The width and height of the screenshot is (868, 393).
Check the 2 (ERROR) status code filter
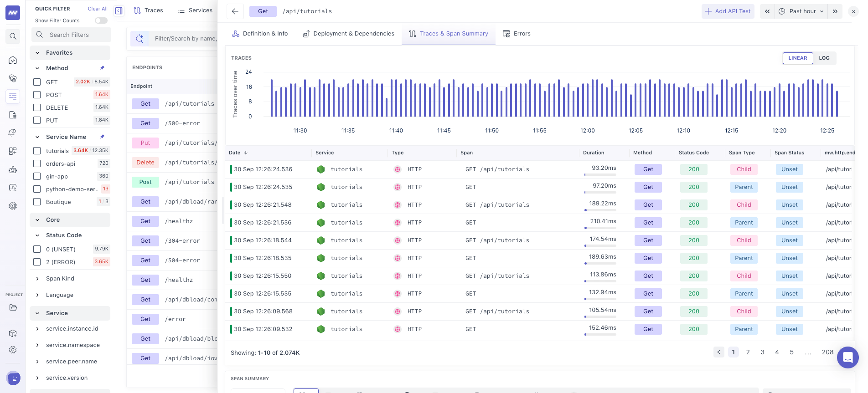point(37,262)
